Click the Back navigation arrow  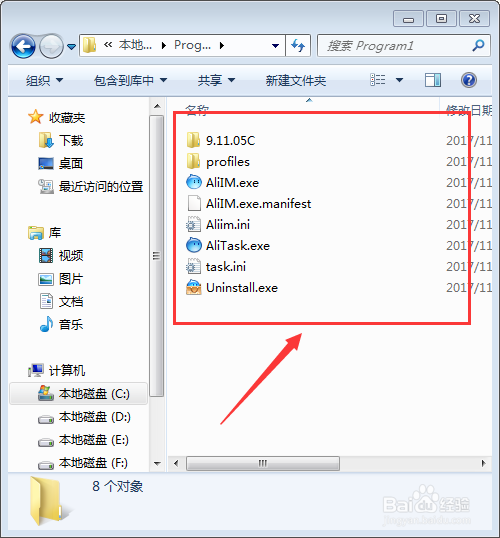pyautogui.click(x=23, y=46)
